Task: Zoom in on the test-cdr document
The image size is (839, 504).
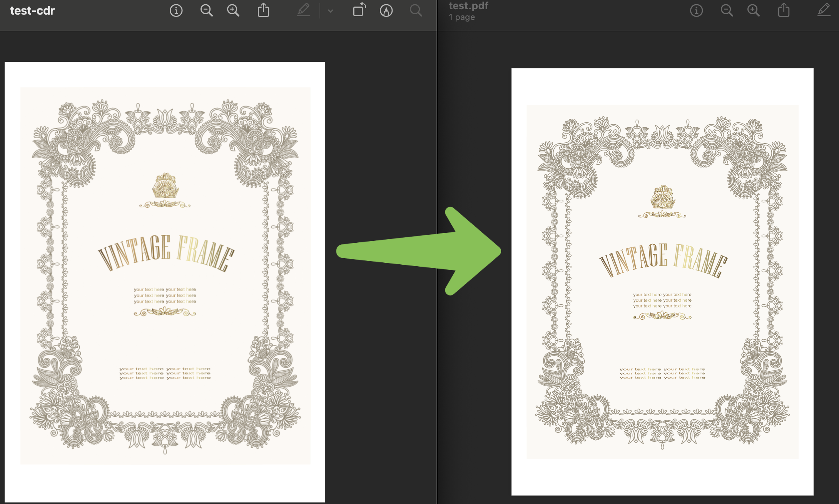Action: point(233,10)
